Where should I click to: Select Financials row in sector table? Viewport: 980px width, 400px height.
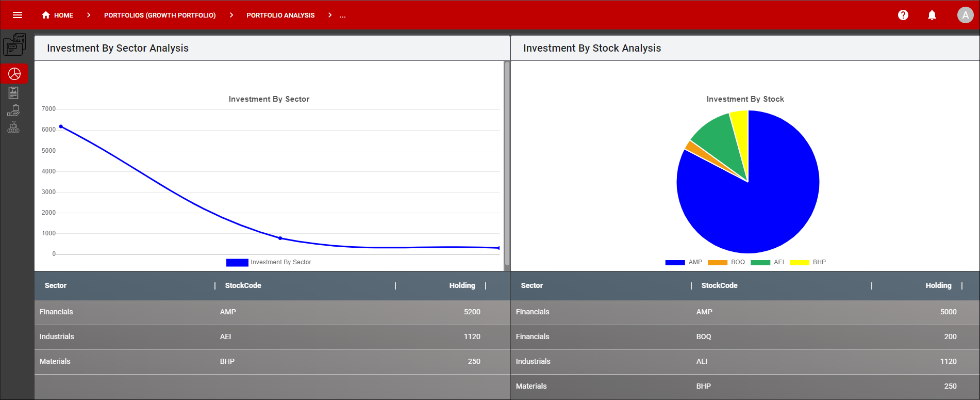[272, 312]
